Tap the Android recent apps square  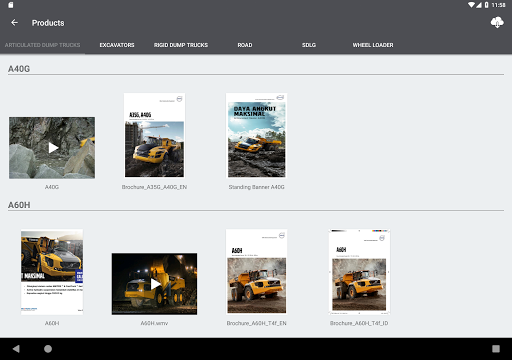coord(496,349)
